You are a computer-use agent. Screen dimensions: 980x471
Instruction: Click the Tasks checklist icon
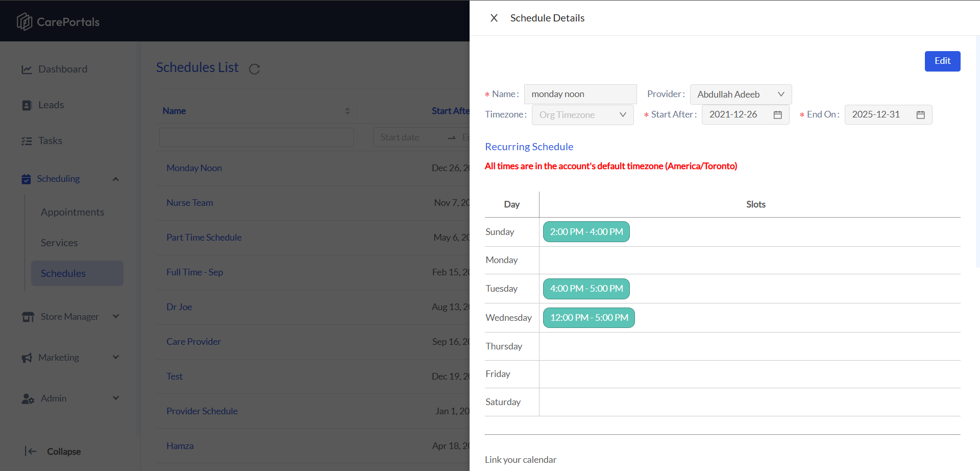(x=27, y=141)
